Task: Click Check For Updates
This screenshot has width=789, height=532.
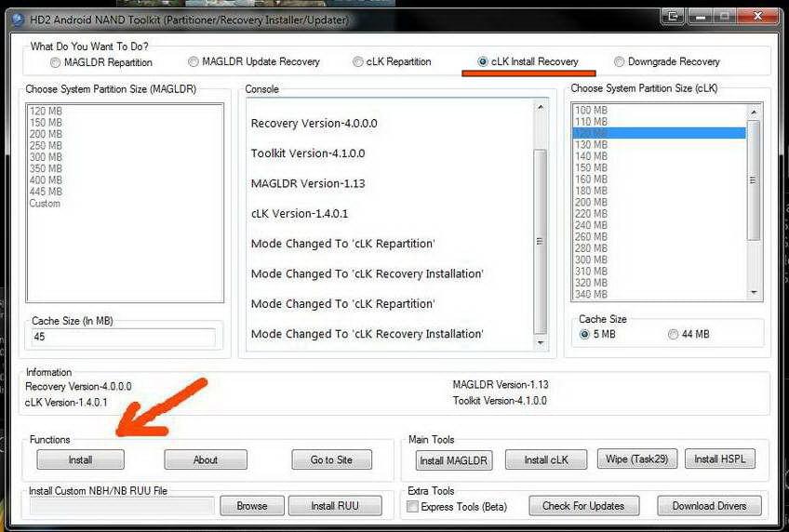Action: (x=582, y=506)
